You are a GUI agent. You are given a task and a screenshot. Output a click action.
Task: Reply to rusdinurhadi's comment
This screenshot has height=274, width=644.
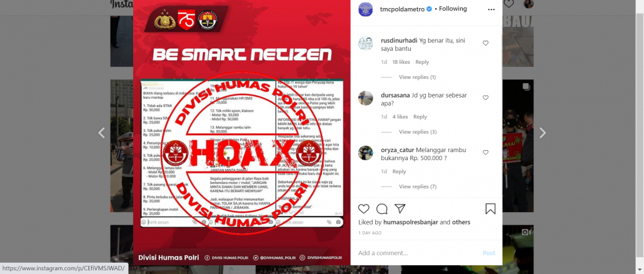422,62
